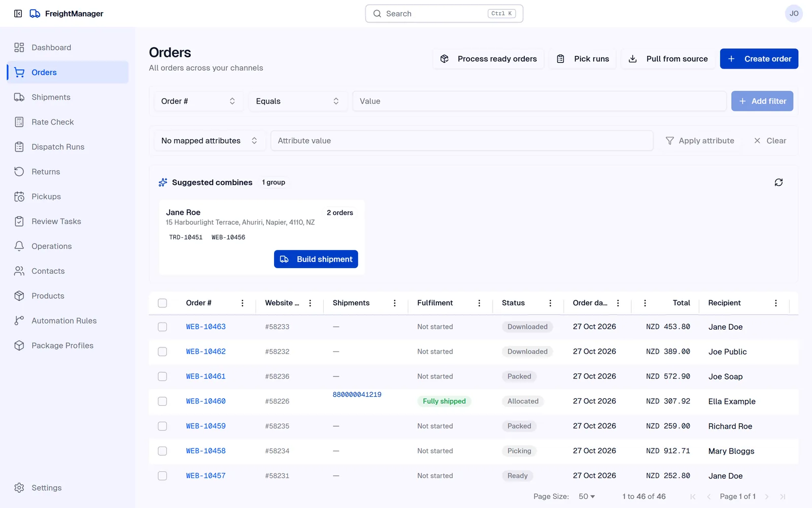Open Order date column options menu
The width and height of the screenshot is (812, 508).
(x=618, y=303)
